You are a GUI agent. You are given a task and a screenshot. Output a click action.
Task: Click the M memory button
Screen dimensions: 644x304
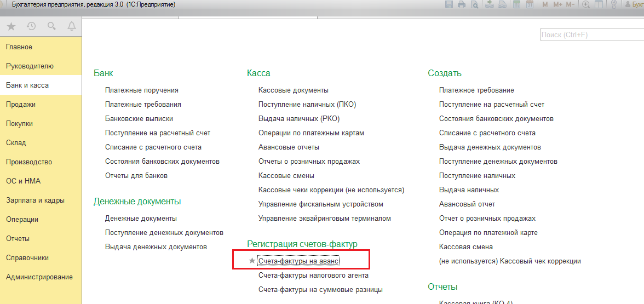[545, 5]
